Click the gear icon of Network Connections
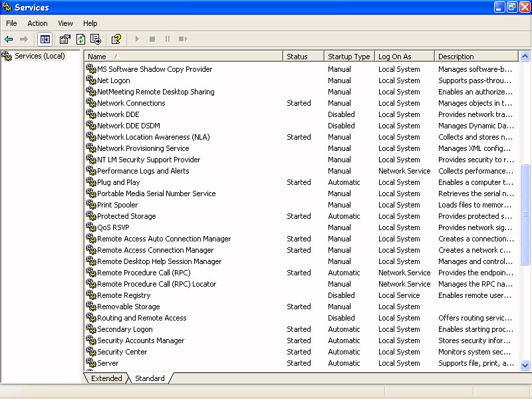This screenshot has width=532, height=399. click(x=91, y=102)
